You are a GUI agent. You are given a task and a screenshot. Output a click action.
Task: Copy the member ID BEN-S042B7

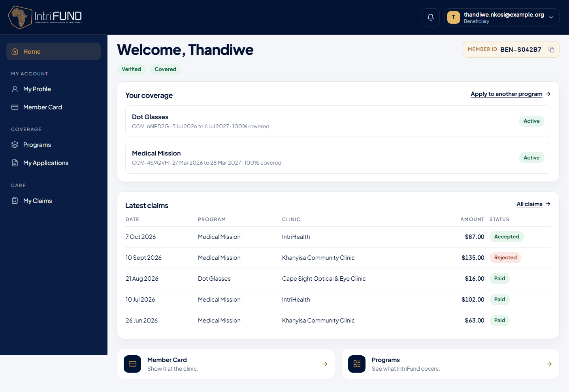[x=552, y=50]
